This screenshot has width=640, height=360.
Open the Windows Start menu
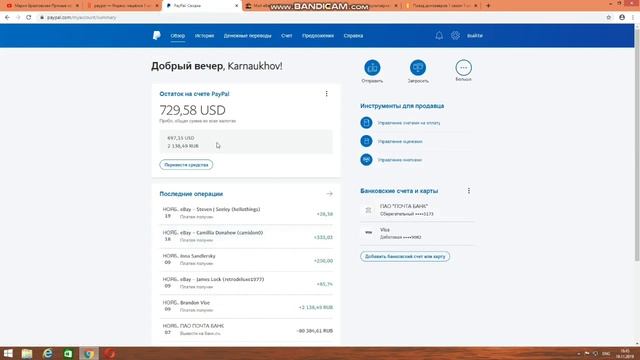(x=8, y=353)
